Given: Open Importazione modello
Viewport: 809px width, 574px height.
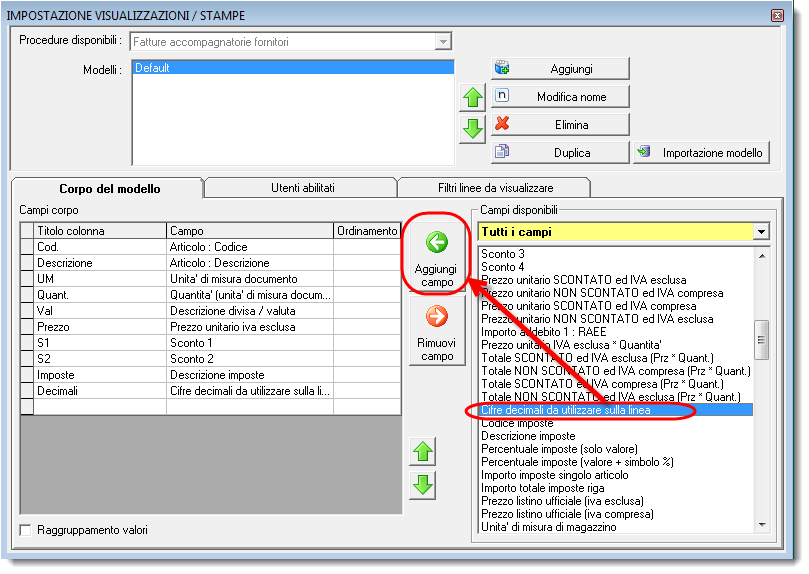Looking at the screenshot, I should click(702, 153).
